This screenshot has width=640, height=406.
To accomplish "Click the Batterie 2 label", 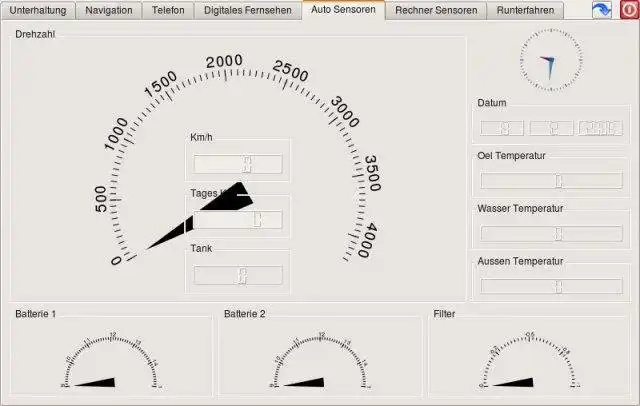I will click(244, 314).
